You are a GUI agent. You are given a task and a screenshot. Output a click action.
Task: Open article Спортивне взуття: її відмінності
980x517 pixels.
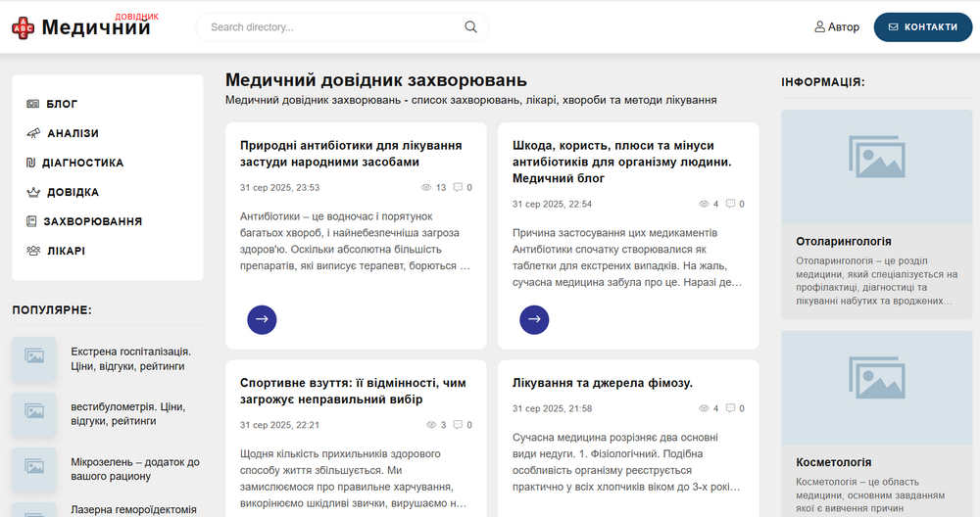[x=353, y=391]
